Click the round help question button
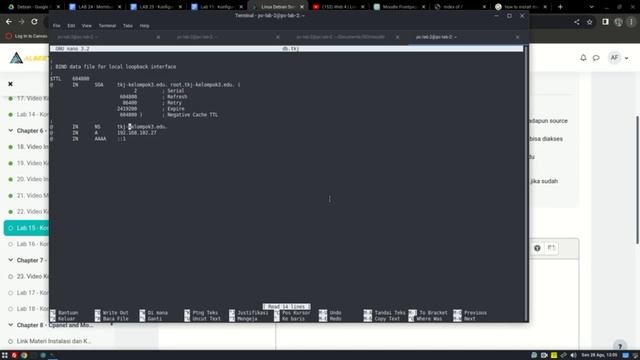Image resolution: width=640 pixels, height=360 pixels. pos(620,345)
